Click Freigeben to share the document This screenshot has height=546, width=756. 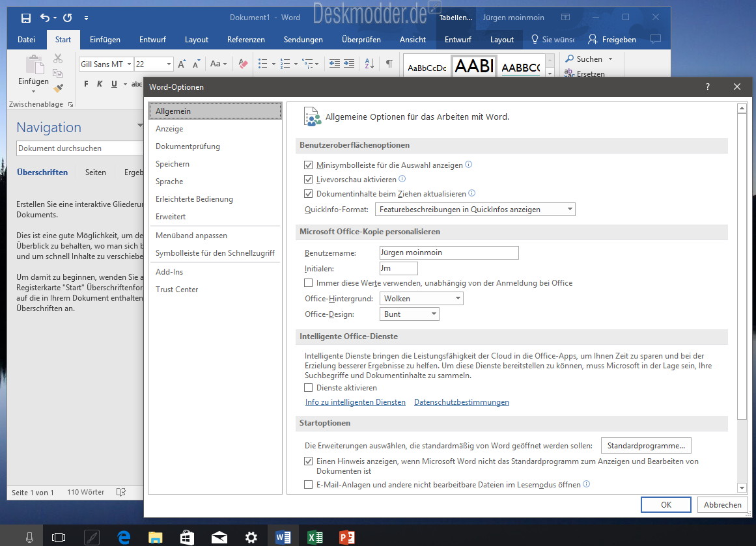(x=612, y=40)
